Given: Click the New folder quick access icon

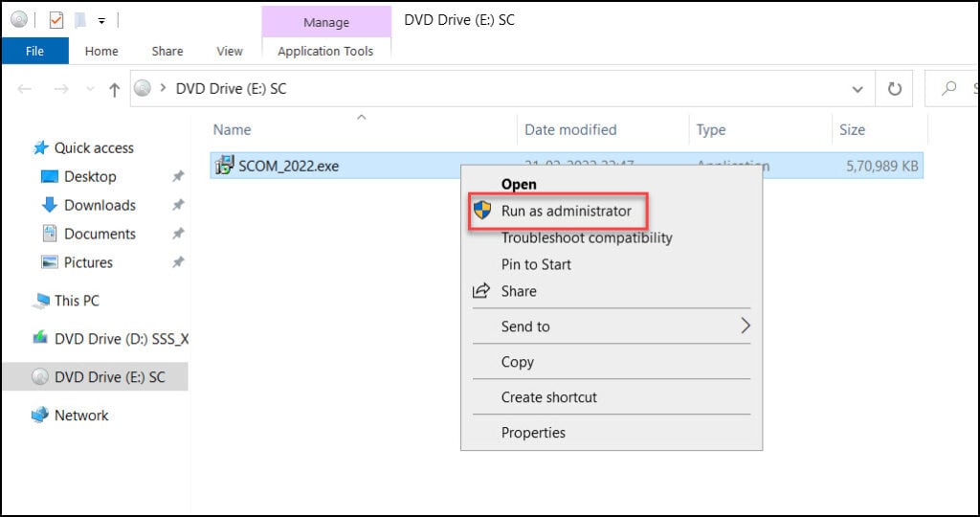Looking at the screenshot, I should pos(80,20).
